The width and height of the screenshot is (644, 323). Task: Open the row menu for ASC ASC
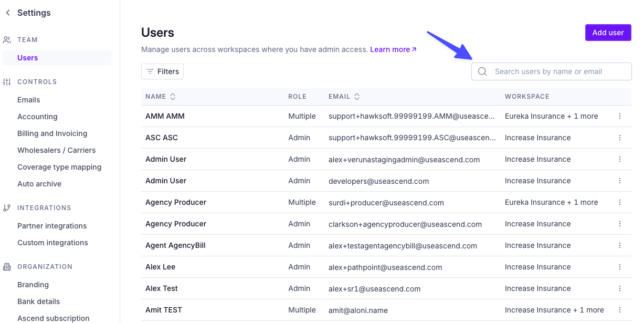pyautogui.click(x=620, y=138)
